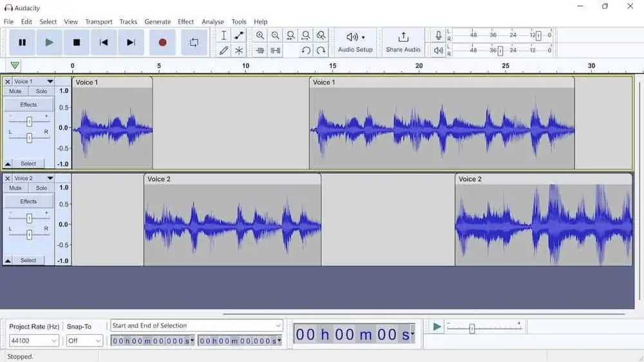Image resolution: width=644 pixels, height=362 pixels.
Task: Adjust Voice 1 gain slider
Action: (29, 122)
